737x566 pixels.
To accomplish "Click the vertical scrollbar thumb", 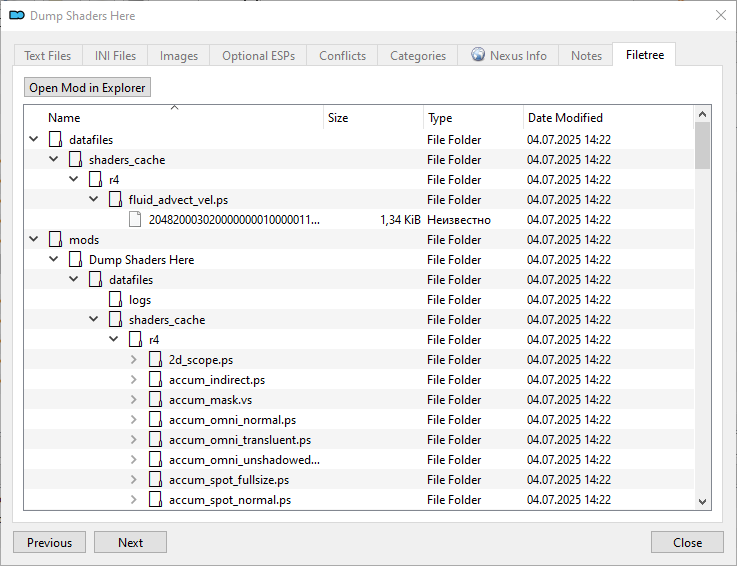I will (x=702, y=145).
